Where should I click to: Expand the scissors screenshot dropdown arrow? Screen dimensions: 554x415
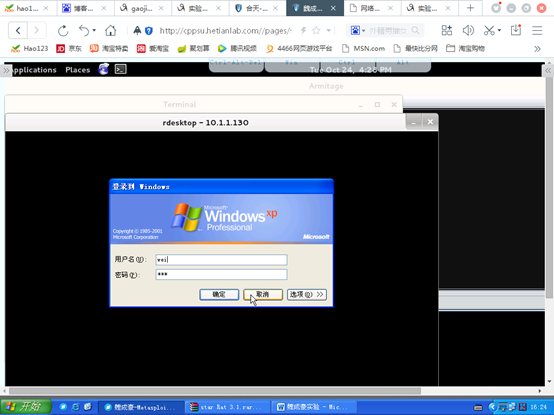click(499, 31)
